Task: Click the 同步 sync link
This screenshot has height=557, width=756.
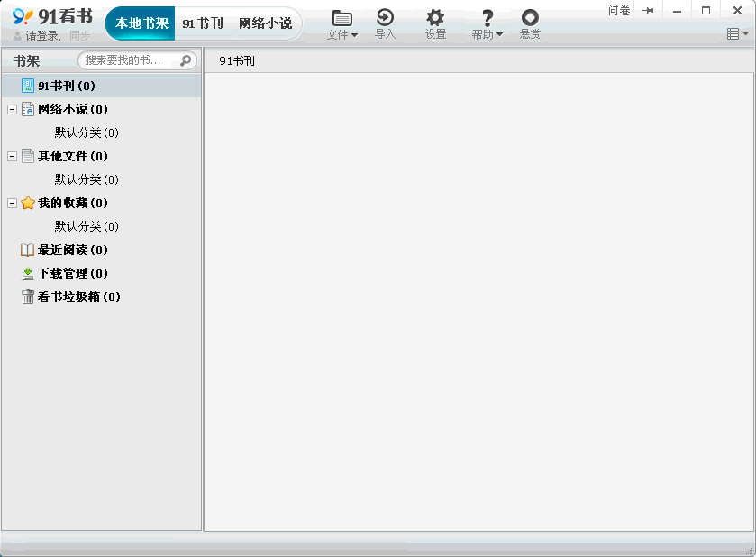Action: pyautogui.click(x=79, y=36)
